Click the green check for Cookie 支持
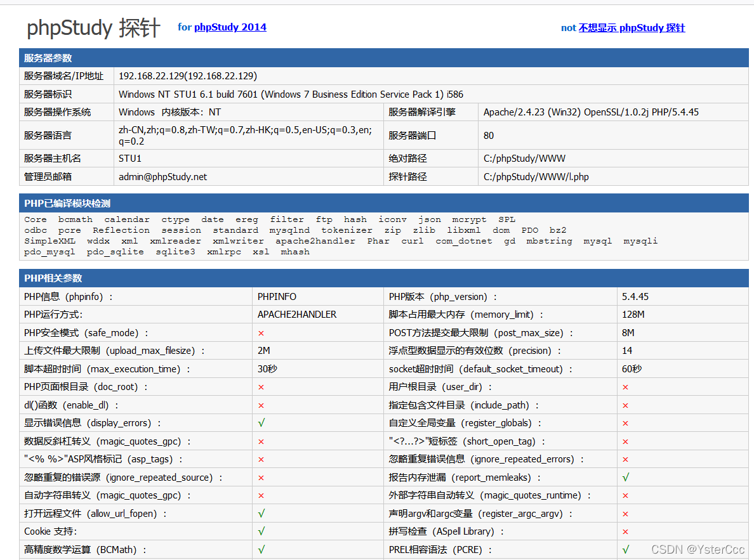Image resolution: width=754 pixels, height=560 pixels. [x=261, y=531]
